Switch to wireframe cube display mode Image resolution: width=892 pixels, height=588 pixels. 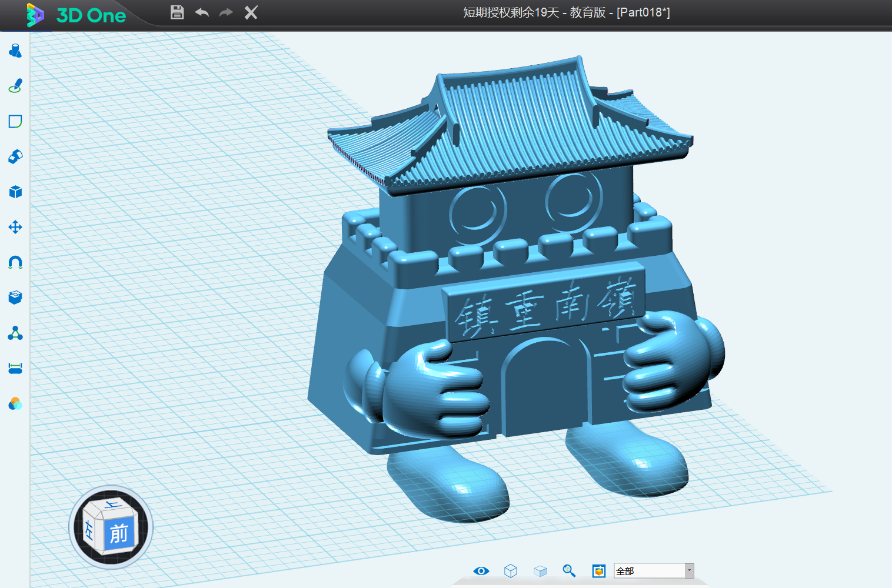coord(511,571)
